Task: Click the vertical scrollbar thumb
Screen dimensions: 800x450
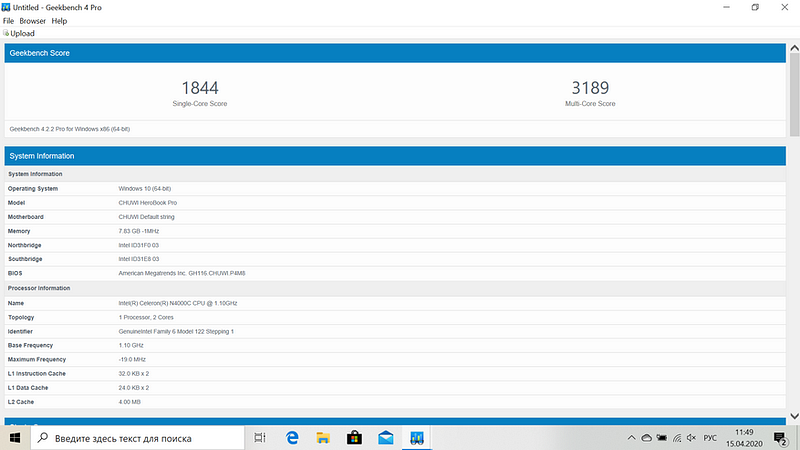Action: point(794,95)
